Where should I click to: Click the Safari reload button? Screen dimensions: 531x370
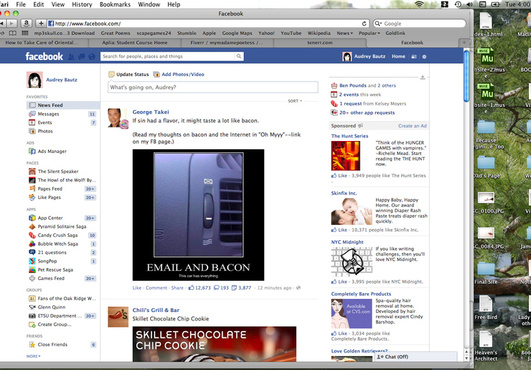(x=364, y=23)
